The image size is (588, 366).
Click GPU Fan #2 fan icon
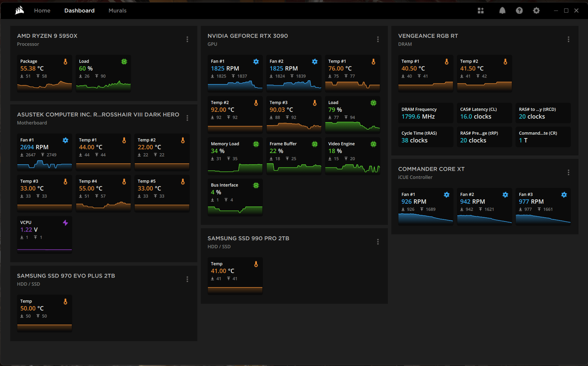coord(315,62)
